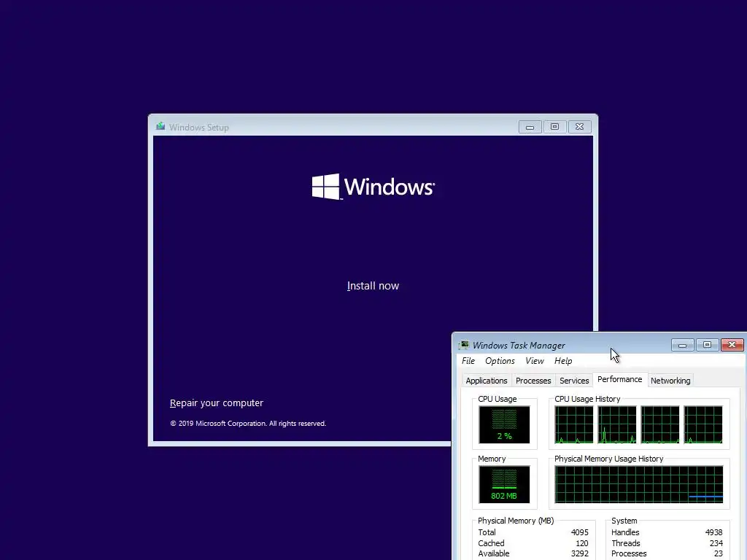Click the Available memory value 3292
The width and height of the screenshot is (747, 560).
coord(580,554)
